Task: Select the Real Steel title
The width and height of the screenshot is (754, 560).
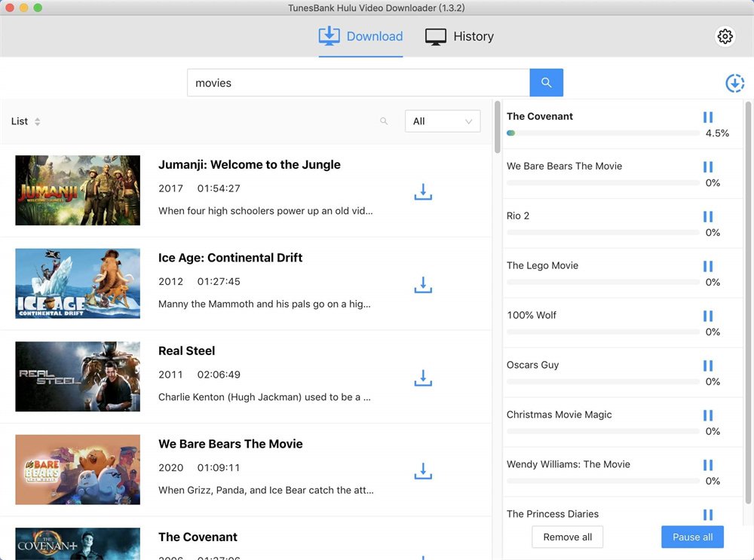Action: point(186,351)
